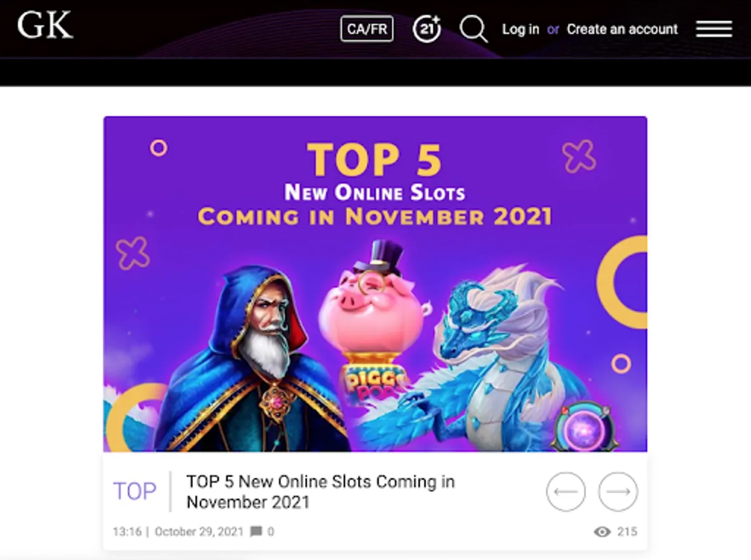Open the CA/FR region language selector
The image size is (751, 560).
367,29
